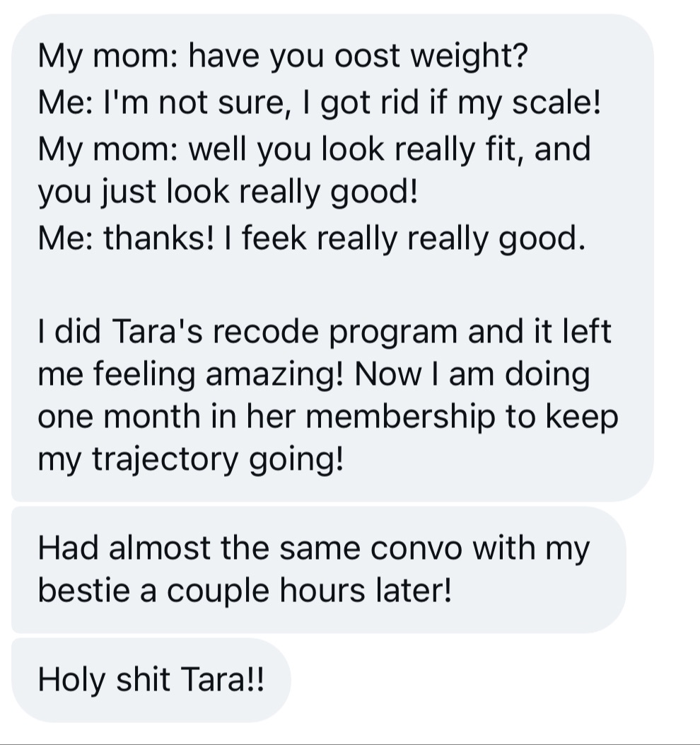This screenshot has height=745, width=700.
Task: Select "My mom: well you look really fit" line
Action: coord(315,149)
